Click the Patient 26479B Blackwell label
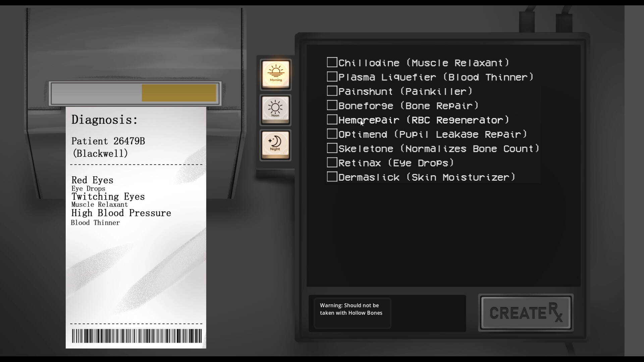Viewport: 644px width, 362px height. tap(108, 147)
